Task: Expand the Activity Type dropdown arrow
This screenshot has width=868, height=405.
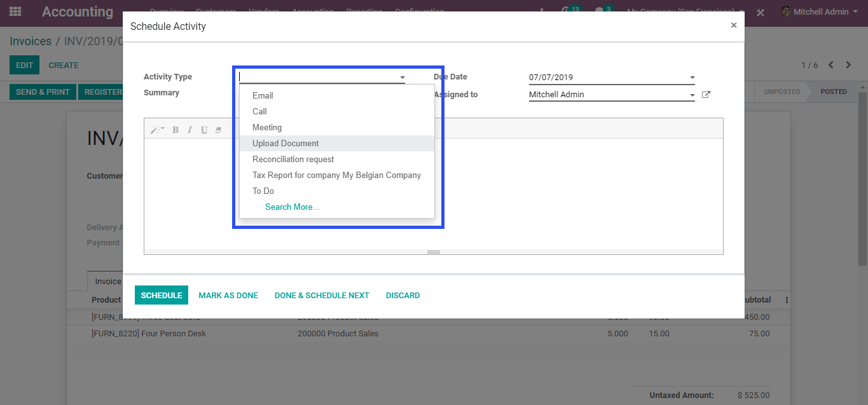Action: pyautogui.click(x=402, y=78)
